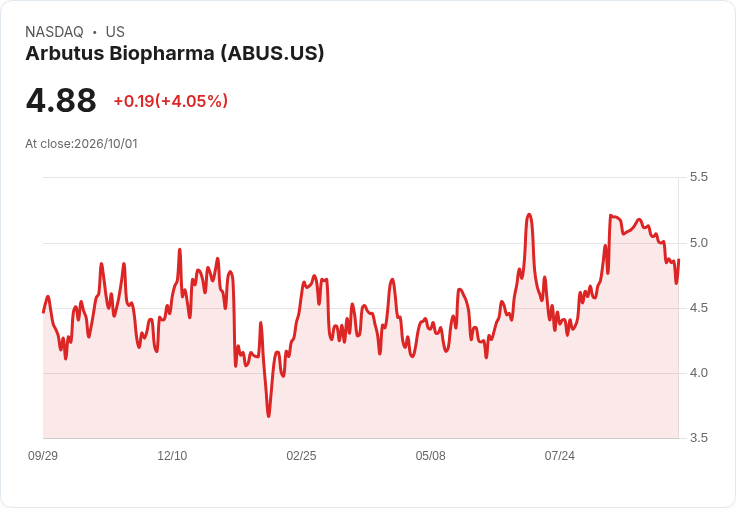Click the 4.5 price axis label
Image resolution: width=736 pixels, height=508 pixels.
coord(698,308)
